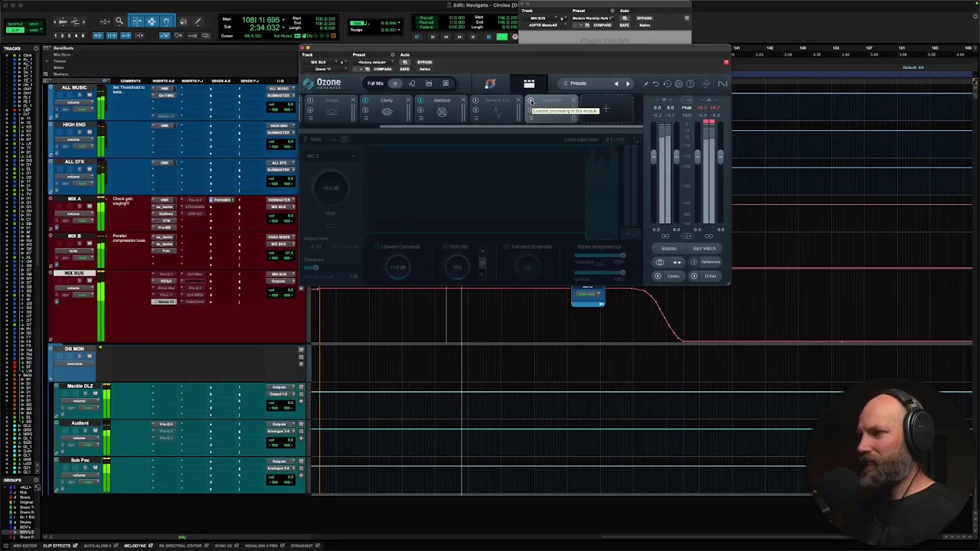Image resolution: width=980 pixels, height=551 pixels.
Task: Click the Ozone Bypass button
Action: (x=668, y=249)
